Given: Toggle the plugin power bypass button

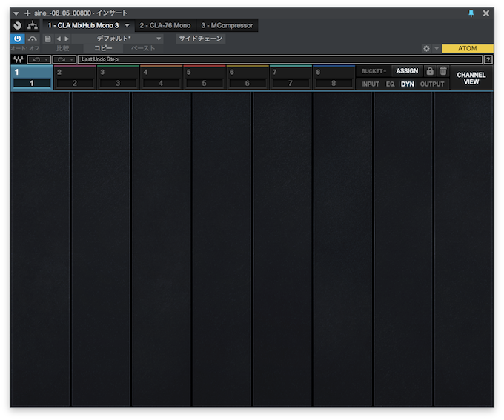Looking at the screenshot, I should coord(17,39).
